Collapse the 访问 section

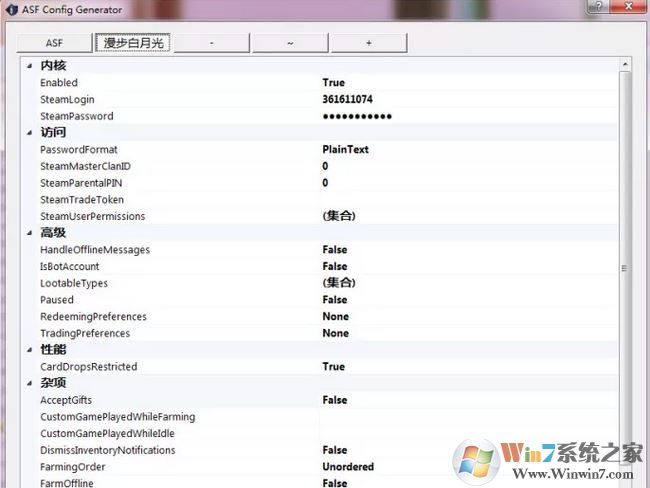29,133
